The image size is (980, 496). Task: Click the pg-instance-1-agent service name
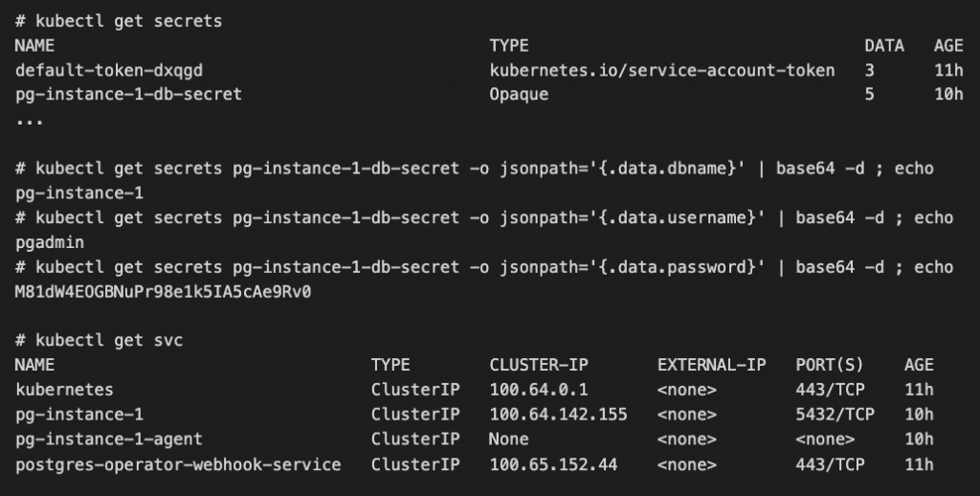tap(109, 440)
